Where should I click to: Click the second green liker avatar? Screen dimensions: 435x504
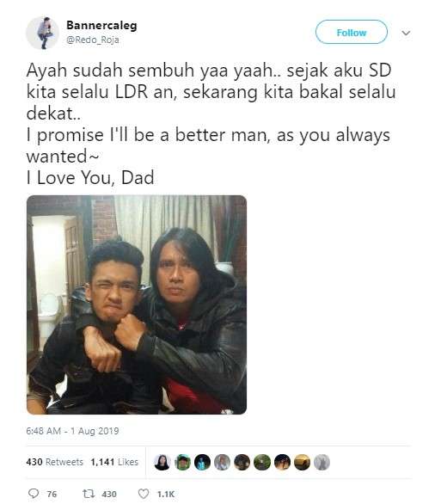(x=182, y=462)
